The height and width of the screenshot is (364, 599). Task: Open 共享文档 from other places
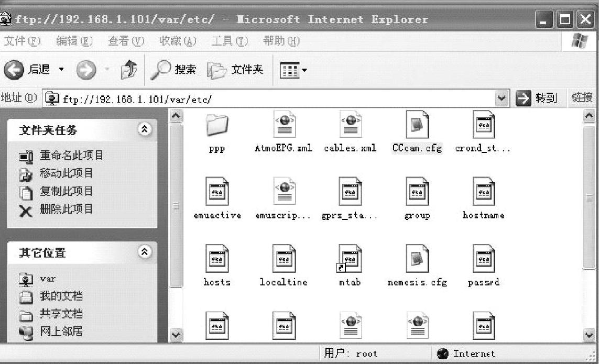point(51,314)
